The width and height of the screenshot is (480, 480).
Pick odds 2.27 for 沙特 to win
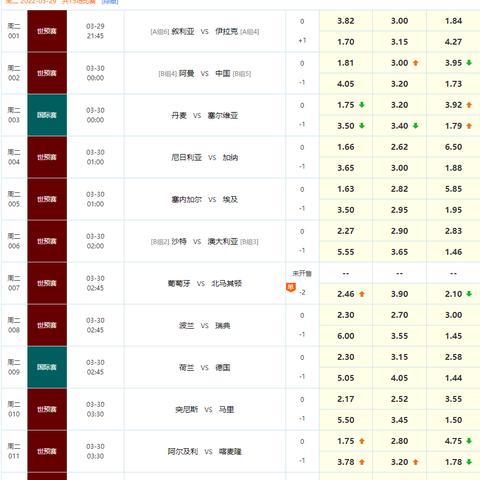coord(346,231)
